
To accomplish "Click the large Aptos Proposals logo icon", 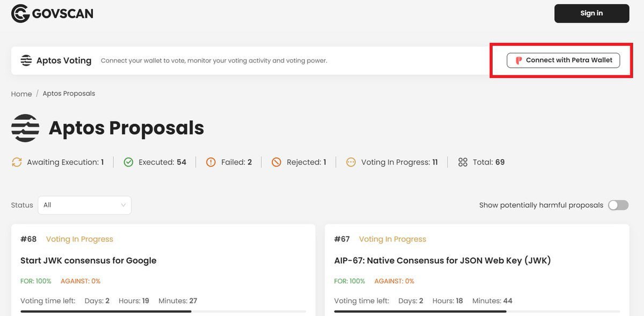I will click(x=25, y=128).
